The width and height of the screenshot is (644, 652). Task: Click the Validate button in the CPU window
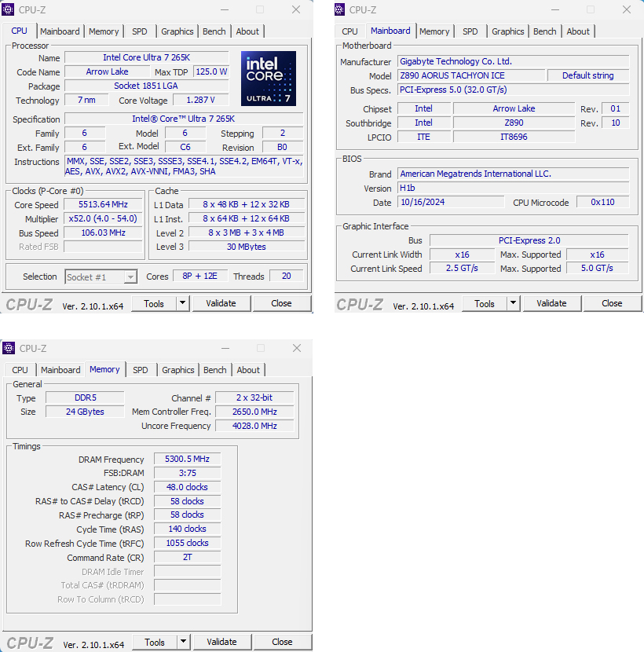[222, 303]
